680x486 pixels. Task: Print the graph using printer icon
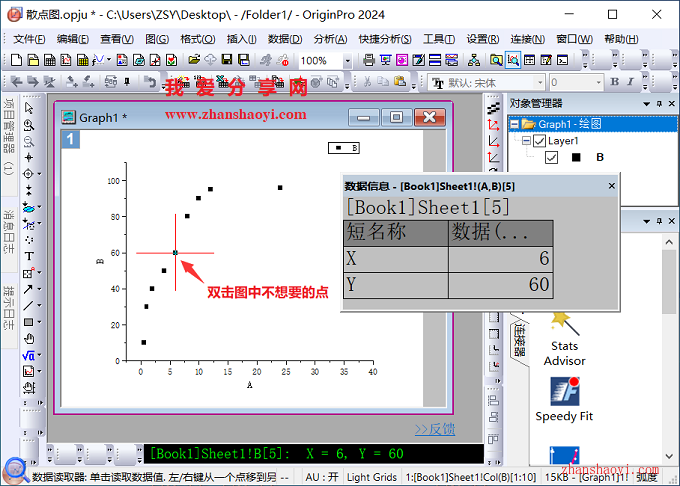click(x=369, y=60)
